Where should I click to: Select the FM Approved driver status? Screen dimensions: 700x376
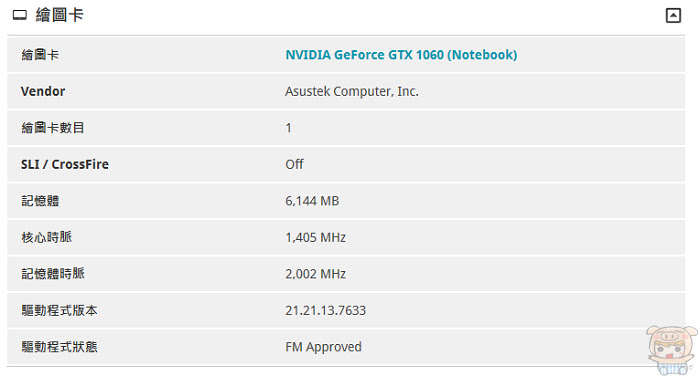pyautogui.click(x=323, y=347)
